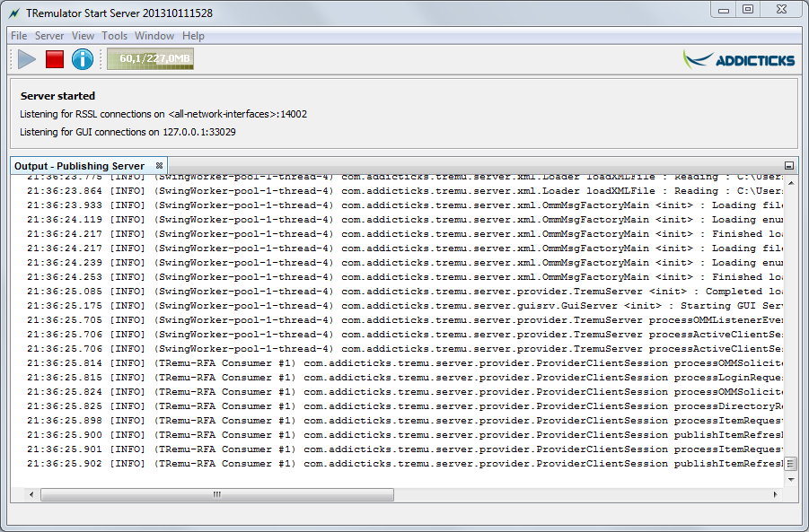Image resolution: width=809 pixels, height=532 pixels.
Task: Click the processLoginRequest log line at 21:36:25.815
Action: [x=404, y=378]
